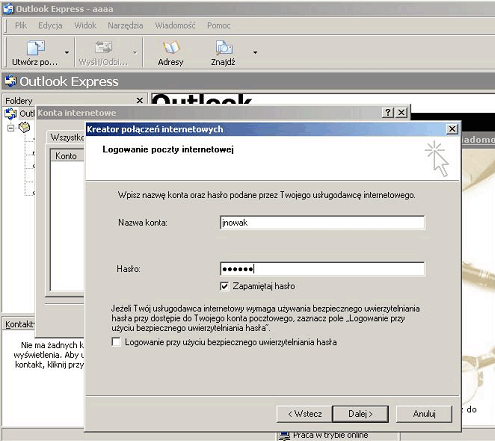Collapse the local folders tree node

point(11,128)
